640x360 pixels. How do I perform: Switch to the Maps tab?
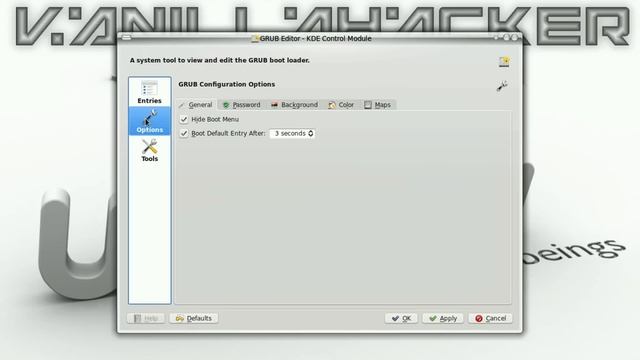[378, 105]
